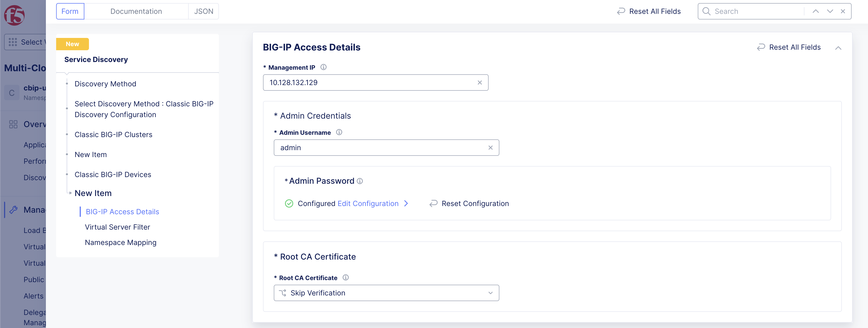The width and height of the screenshot is (868, 328).
Task: Switch to the Documentation tab
Action: click(x=136, y=12)
